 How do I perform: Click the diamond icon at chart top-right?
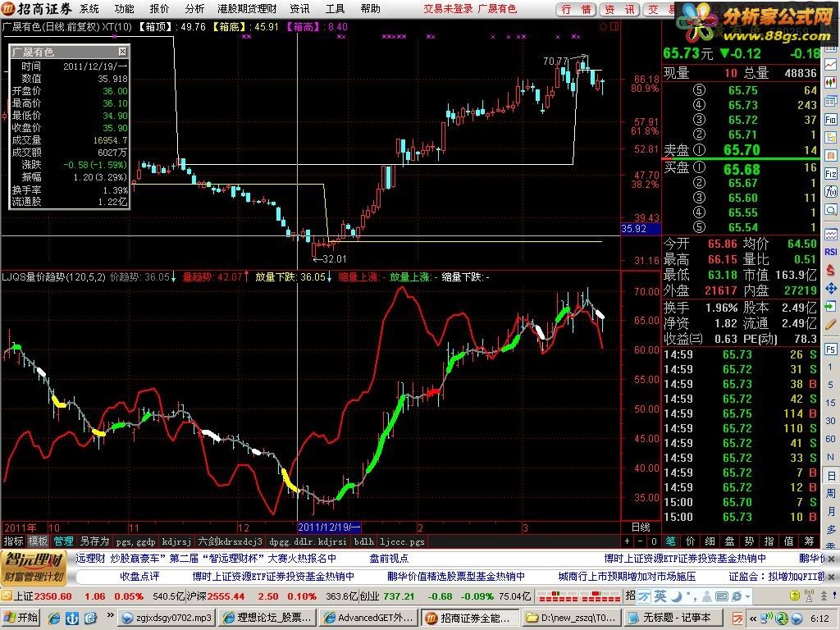[604, 26]
